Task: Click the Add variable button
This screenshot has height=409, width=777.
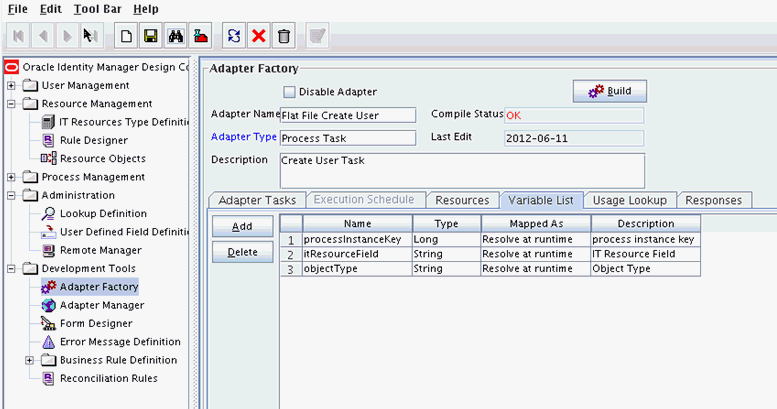Action: 242,226
